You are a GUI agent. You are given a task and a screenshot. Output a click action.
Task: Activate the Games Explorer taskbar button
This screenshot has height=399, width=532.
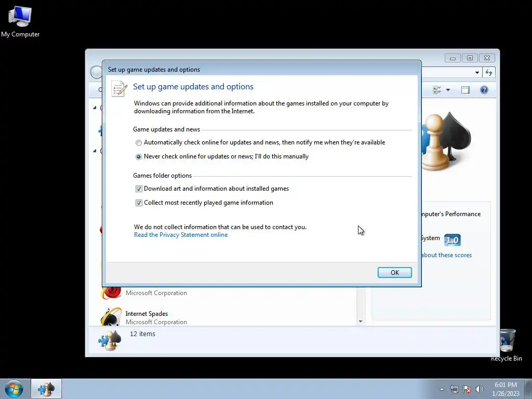click(x=46, y=389)
